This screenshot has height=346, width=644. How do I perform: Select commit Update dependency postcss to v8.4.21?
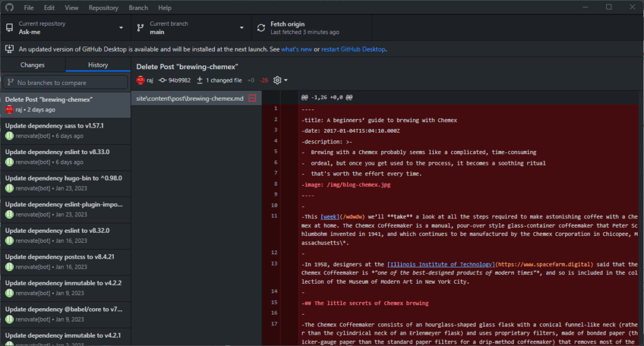(x=65, y=261)
